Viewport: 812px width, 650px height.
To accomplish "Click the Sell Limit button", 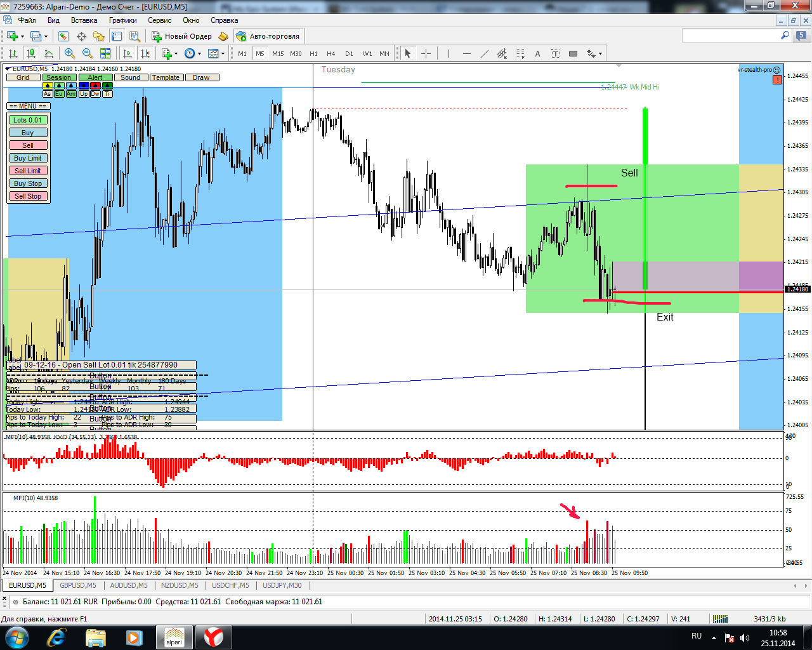I will tap(29, 171).
